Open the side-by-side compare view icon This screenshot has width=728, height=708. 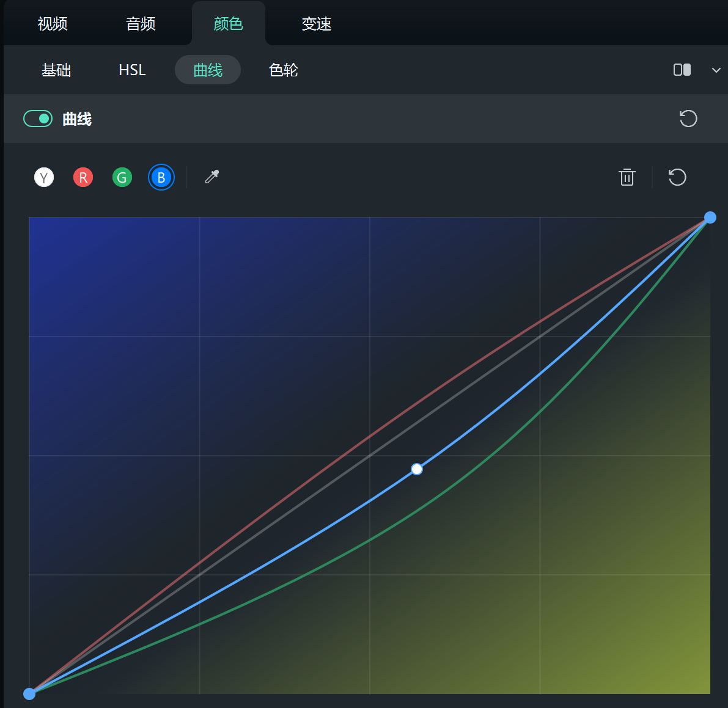(682, 70)
